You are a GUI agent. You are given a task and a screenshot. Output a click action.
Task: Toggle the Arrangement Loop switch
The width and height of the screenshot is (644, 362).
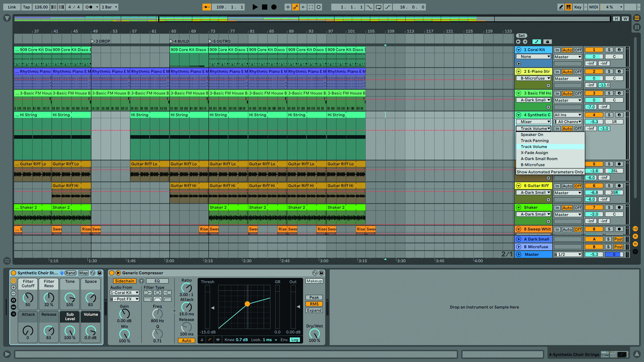point(379,7)
